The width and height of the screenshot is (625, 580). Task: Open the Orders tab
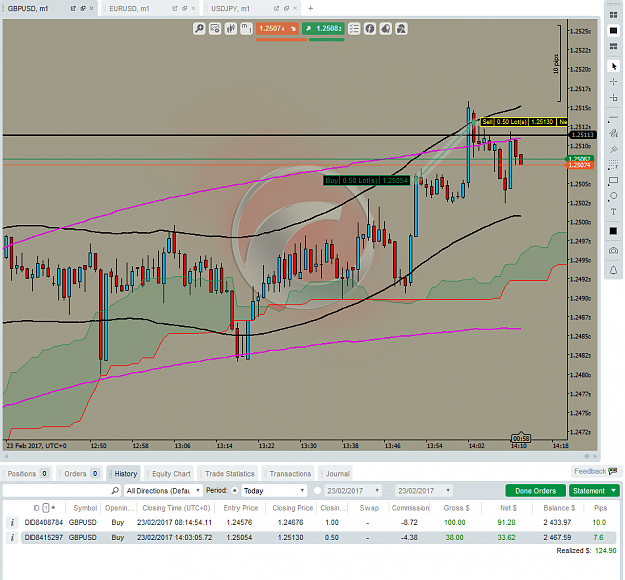pos(81,474)
